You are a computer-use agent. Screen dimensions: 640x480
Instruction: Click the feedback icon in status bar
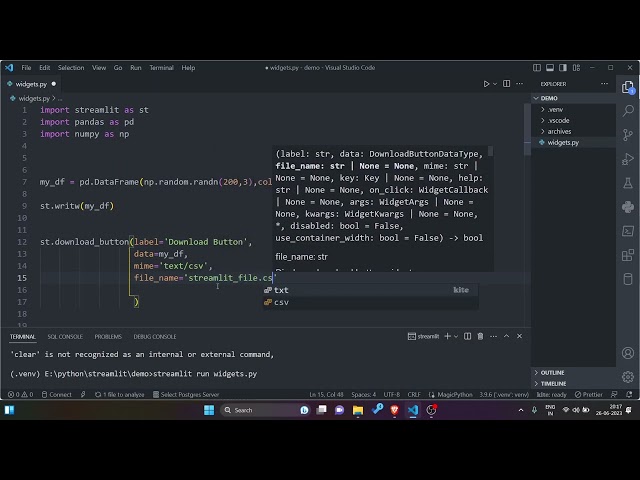[x=614, y=394]
